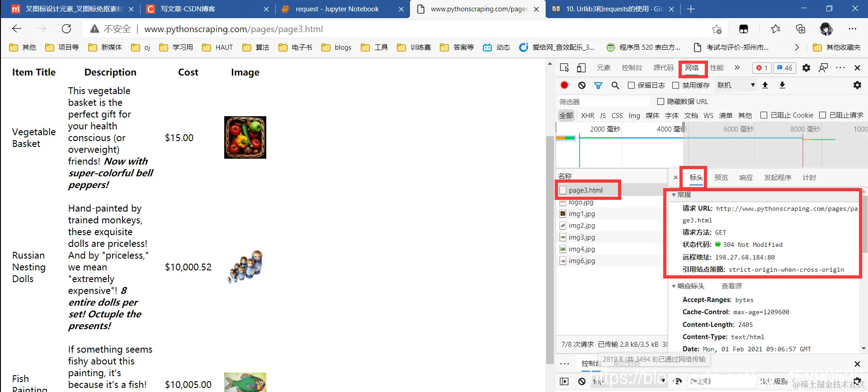Import HAR file upload arrow
868x392 pixels.
pos(765,85)
